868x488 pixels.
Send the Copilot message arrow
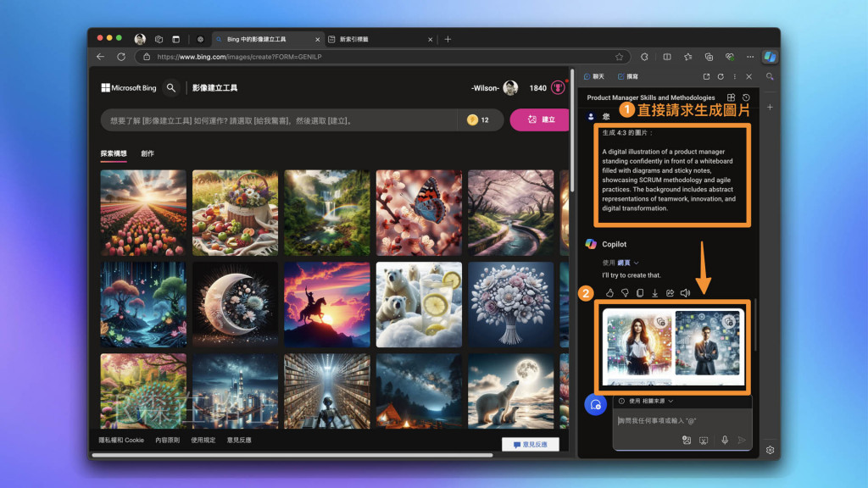coord(742,441)
